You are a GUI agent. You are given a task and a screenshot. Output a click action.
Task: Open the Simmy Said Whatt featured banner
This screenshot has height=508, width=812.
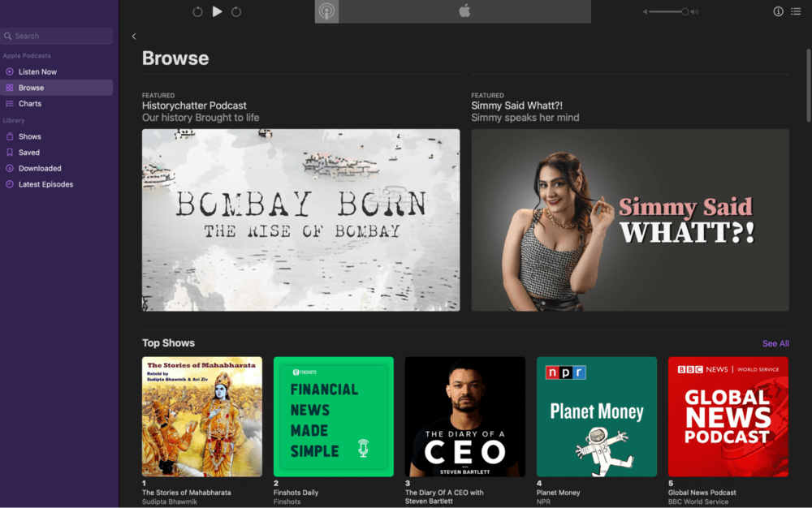[630, 220]
